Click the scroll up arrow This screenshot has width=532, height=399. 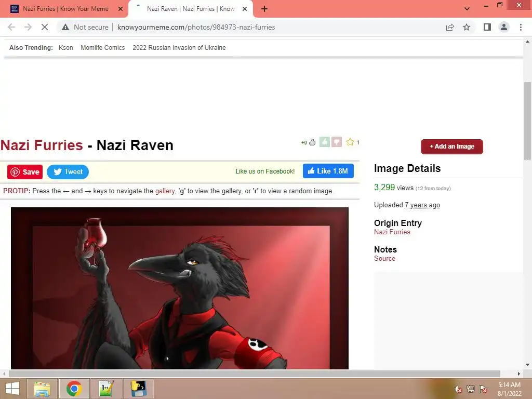pyautogui.click(x=528, y=42)
